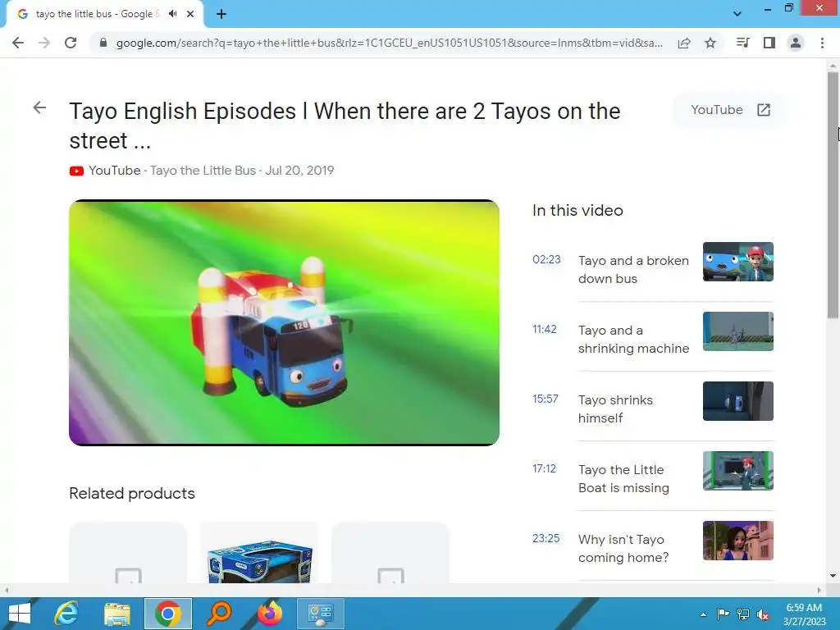Open the Chrome profile avatar icon
840x630 pixels.
796,43
